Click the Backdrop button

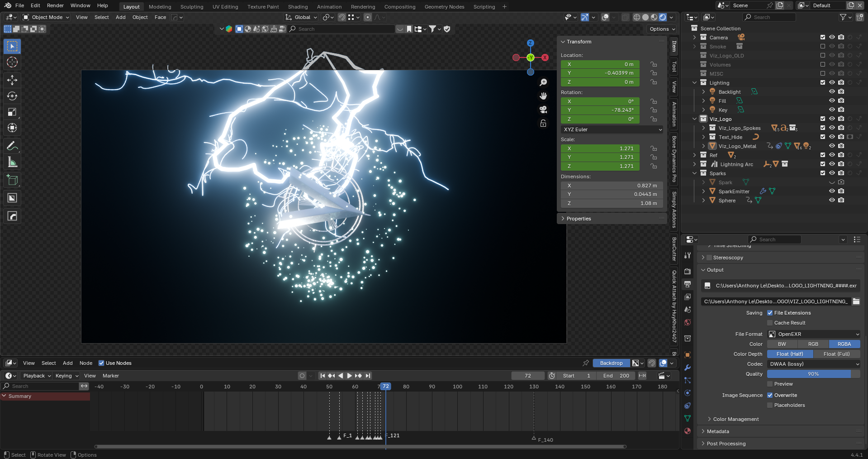click(611, 363)
